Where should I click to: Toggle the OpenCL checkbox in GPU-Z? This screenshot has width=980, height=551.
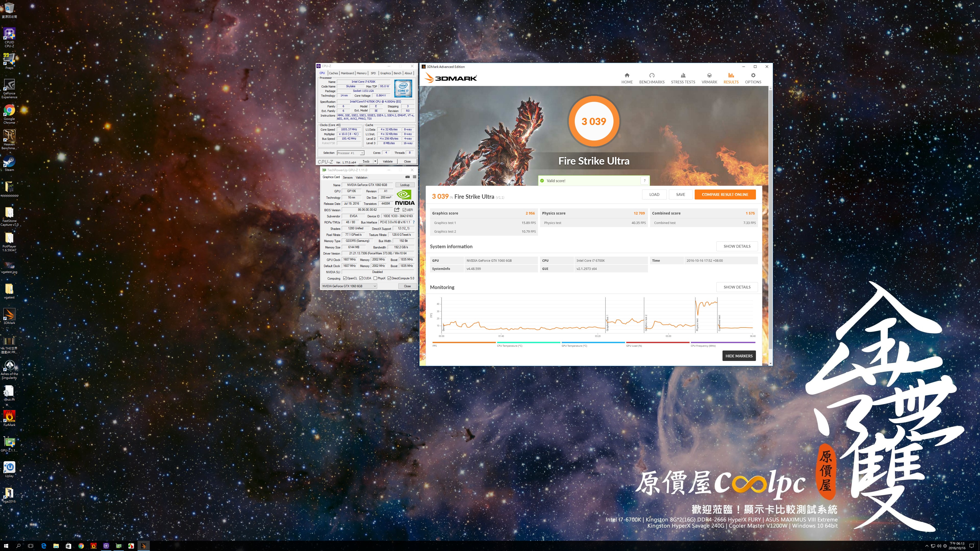click(x=345, y=278)
